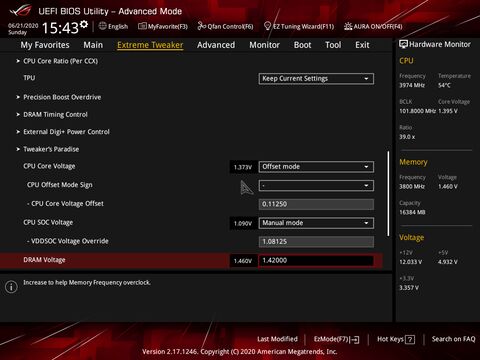Toggle AURA ON/OFF light icon
480x360 pixels.
tap(348, 26)
